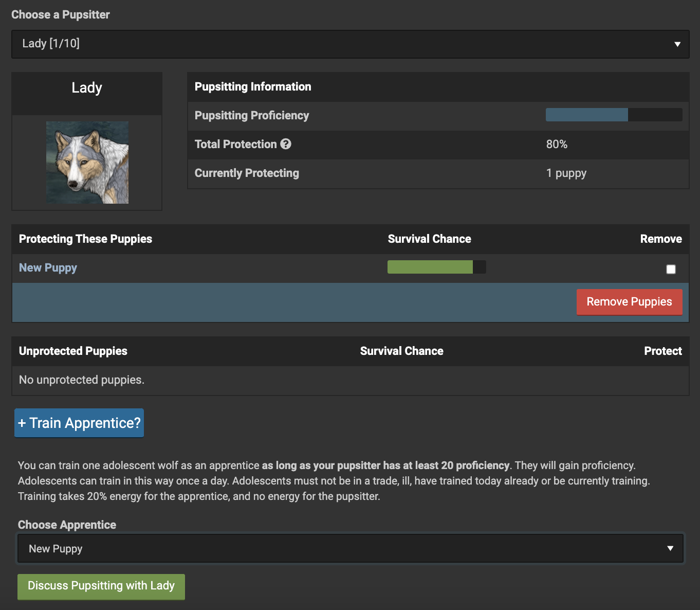
Task: Open the Choose a Pupsitter dropdown
Action: click(x=350, y=44)
